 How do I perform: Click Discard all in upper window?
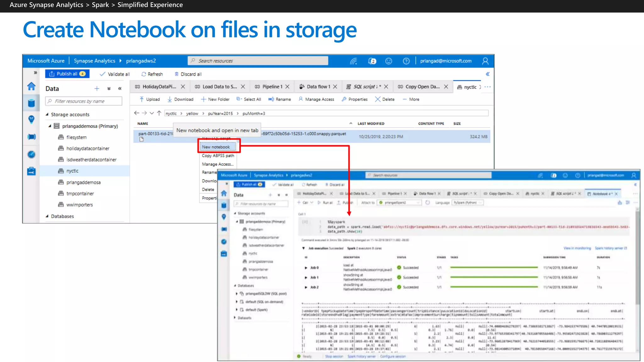[188, 74]
